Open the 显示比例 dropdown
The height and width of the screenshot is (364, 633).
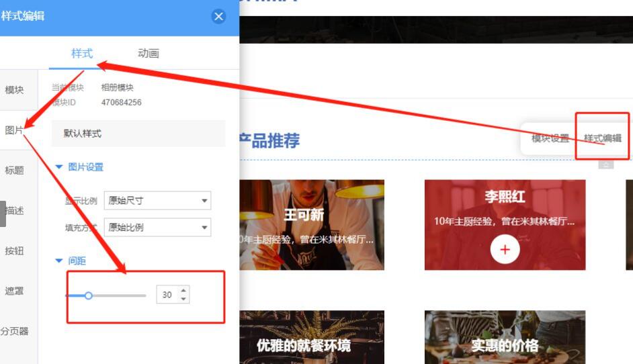[x=157, y=200]
